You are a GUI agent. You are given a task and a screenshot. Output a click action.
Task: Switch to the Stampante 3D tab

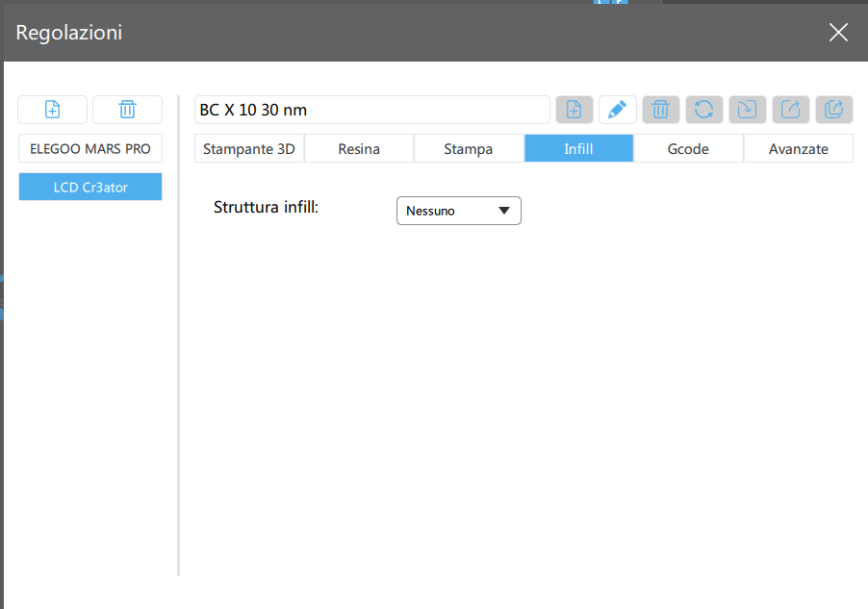tap(249, 148)
